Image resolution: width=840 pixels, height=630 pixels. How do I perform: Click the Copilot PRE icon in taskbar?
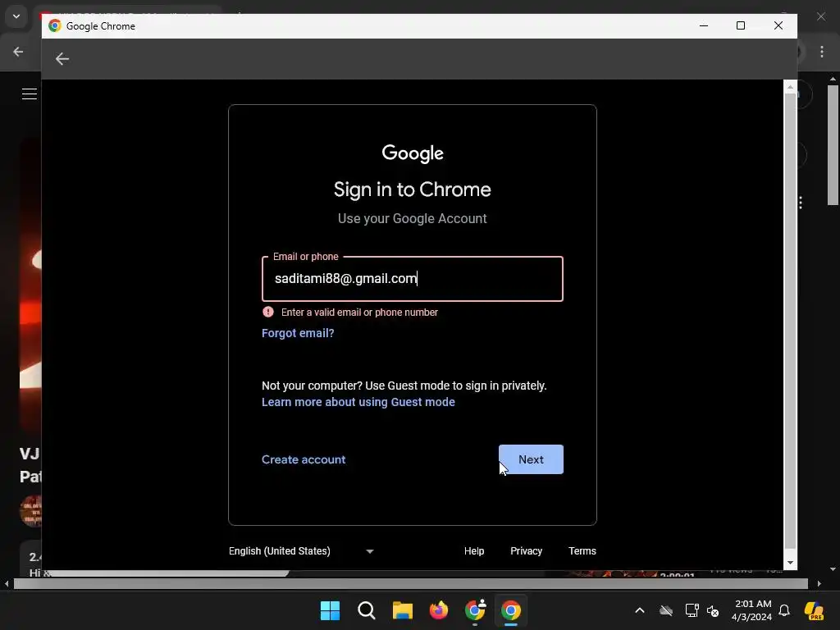coord(815,610)
